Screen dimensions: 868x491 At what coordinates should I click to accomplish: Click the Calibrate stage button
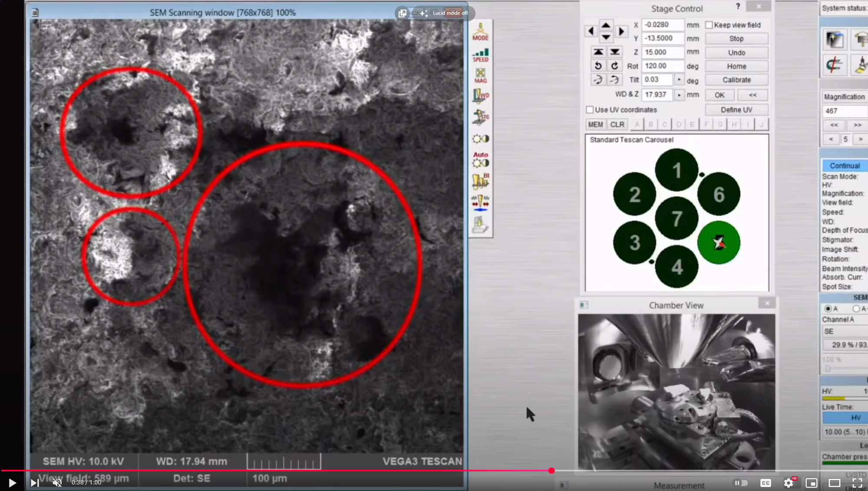736,80
